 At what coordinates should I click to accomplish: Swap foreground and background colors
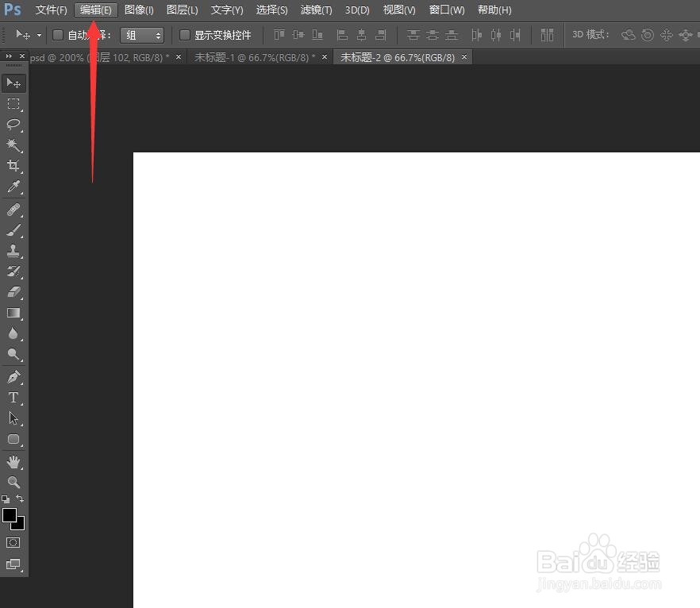point(20,498)
